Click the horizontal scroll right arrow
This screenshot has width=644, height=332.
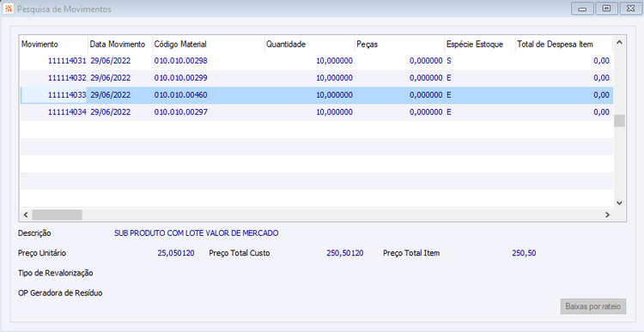click(607, 214)
